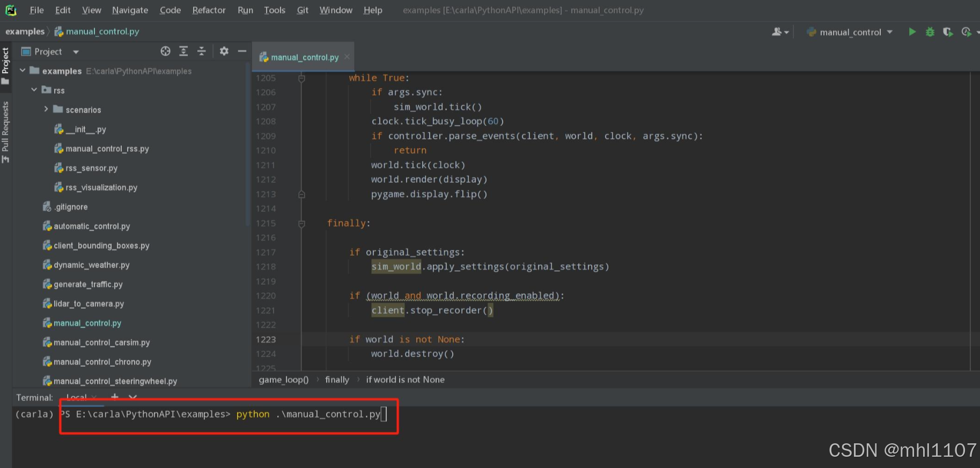Run manual_control with the green play icon
This screenshot has width=980, height=468.
pos(912,32)
